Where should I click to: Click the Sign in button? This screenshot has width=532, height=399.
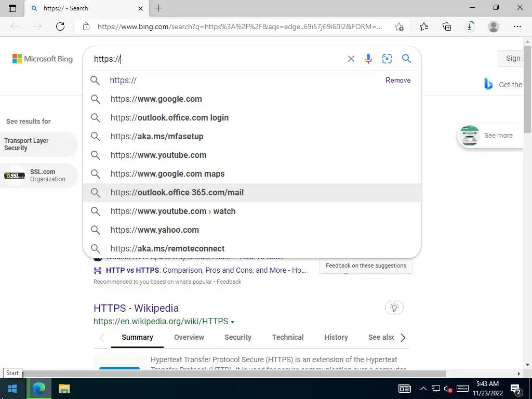[x=511, y=58]
